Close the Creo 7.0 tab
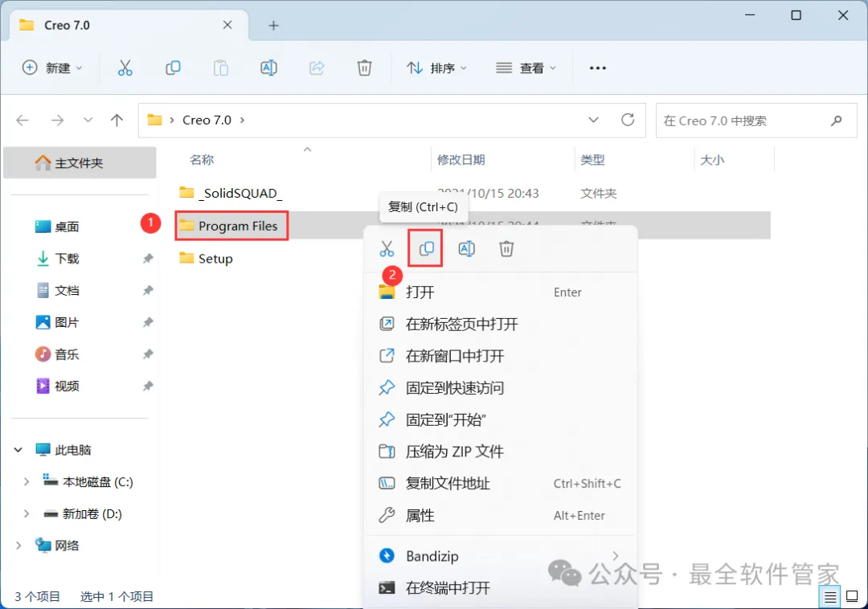The image size is (868, 609). click(227, 25)
